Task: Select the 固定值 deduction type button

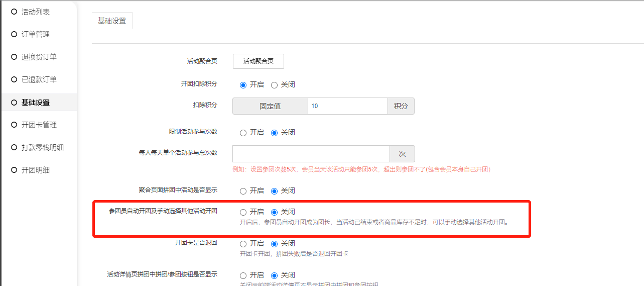Action: click(270, 106)
